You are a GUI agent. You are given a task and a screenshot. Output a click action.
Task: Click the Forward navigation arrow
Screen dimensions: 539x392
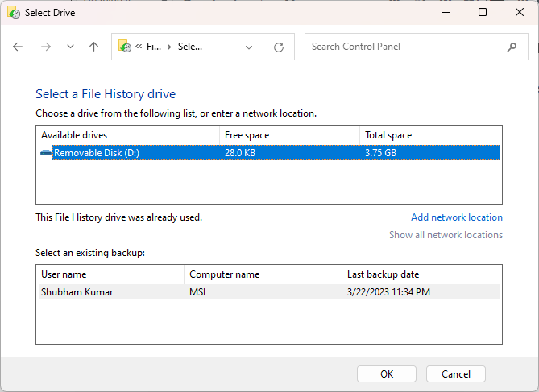(46, 47)
